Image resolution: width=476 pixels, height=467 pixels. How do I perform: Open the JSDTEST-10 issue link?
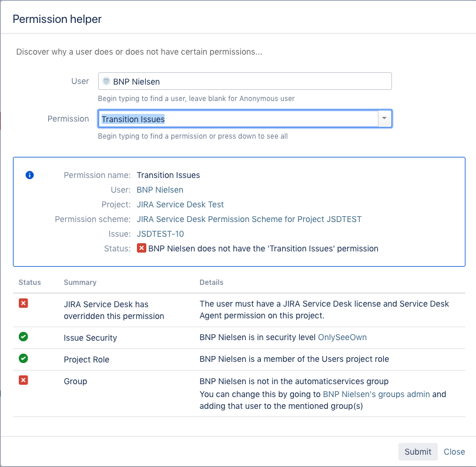[160, 234]
